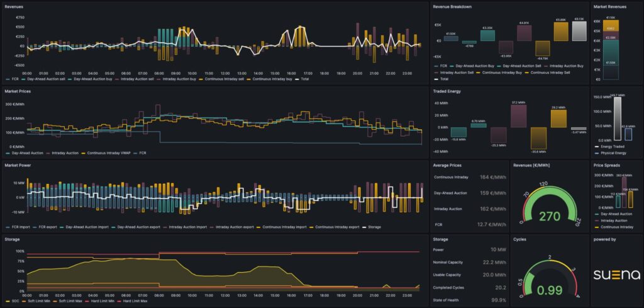This screenshot has width=644, height=308.
Task: Click the 0.99 Cycles gauge value
Action: [x=549, y=290]
